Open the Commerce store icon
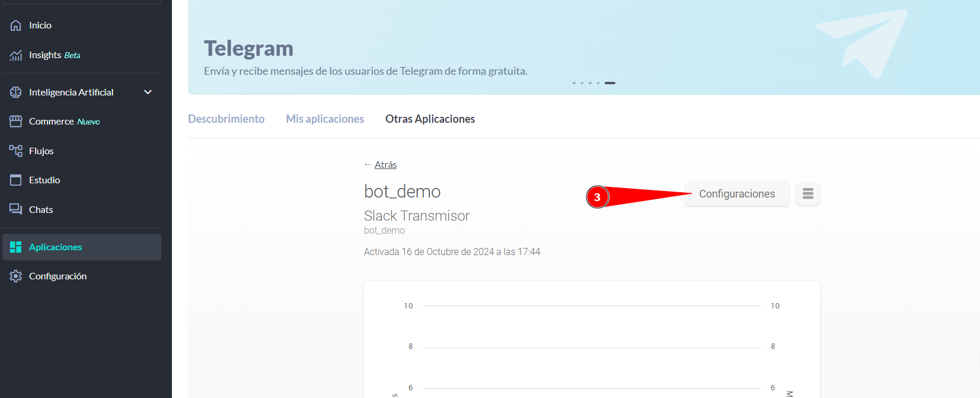Screen dimensions: 980x398 [16, 122]
